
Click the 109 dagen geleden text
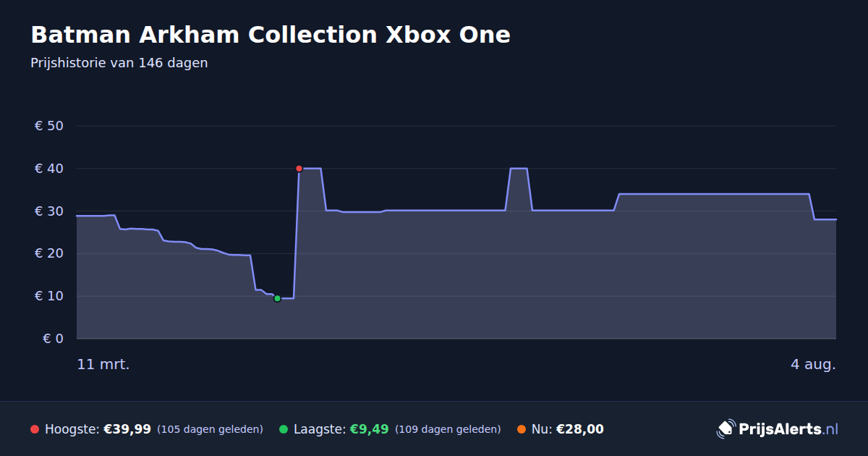(448, 429)
